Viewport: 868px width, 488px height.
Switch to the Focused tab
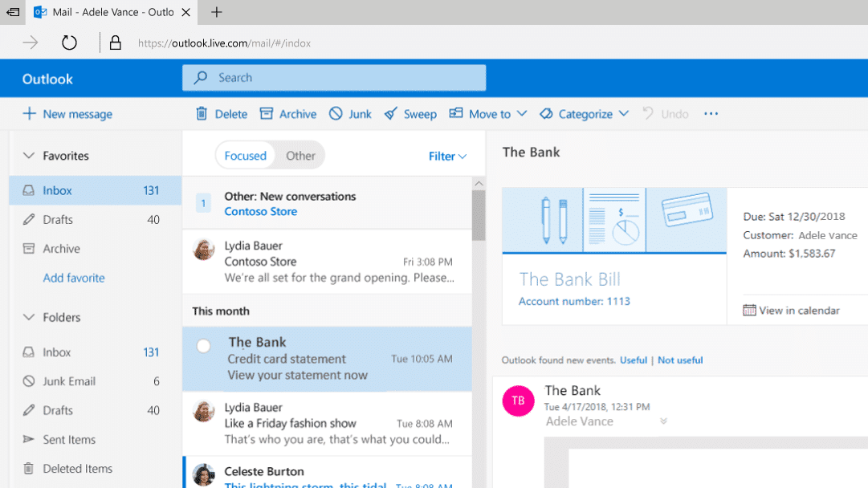(x=245, y=155)
